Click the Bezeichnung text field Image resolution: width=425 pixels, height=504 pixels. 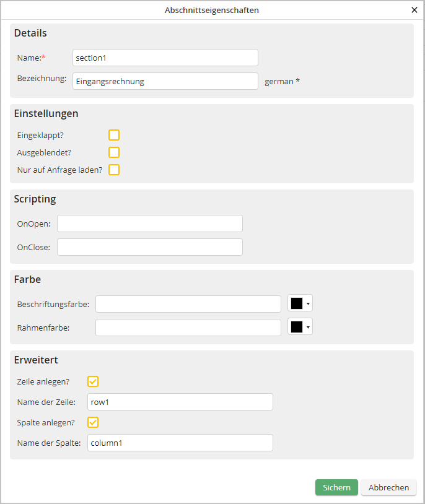pyautogui.click(x=165, y=81)
